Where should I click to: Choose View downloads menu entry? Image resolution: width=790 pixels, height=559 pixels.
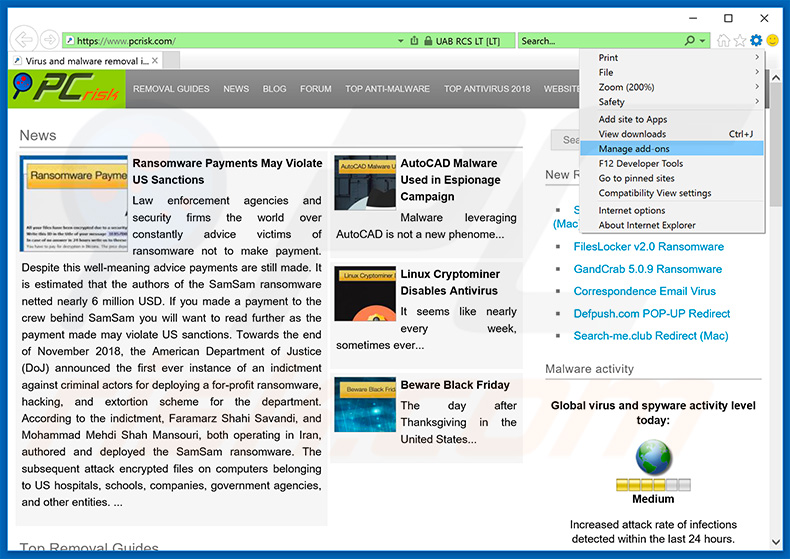(x=672, y=133)
